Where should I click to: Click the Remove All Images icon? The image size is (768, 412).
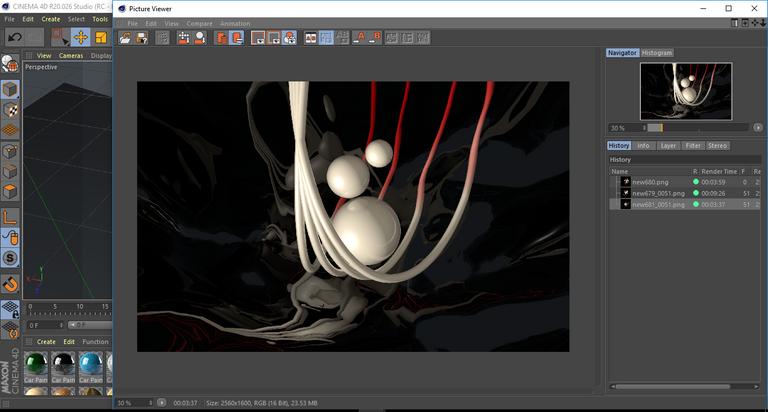click(221, 38)
